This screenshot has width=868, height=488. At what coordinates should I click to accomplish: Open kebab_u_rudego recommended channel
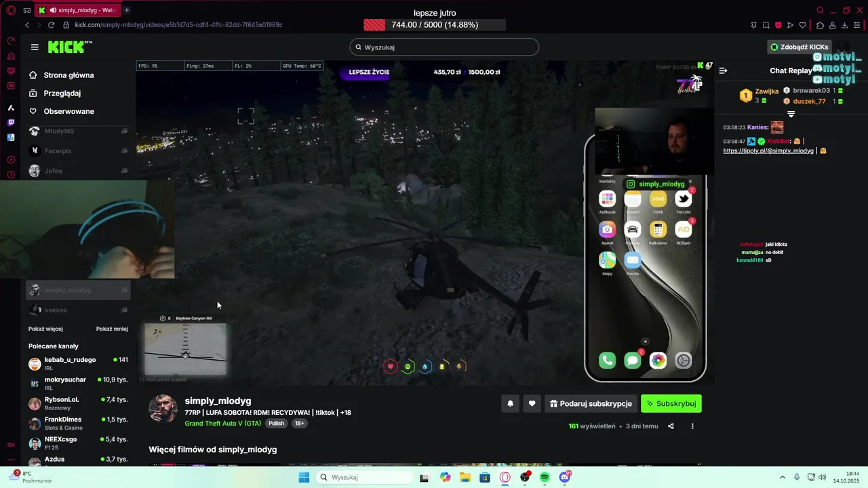click(78, 363)
